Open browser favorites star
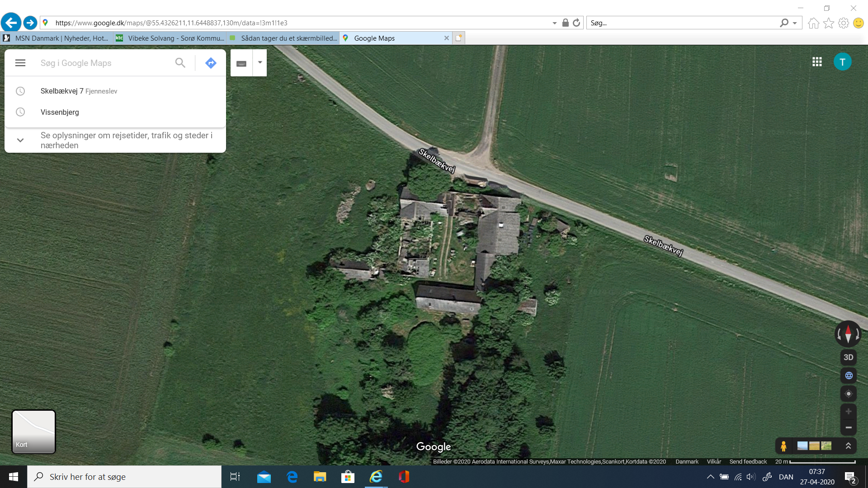The height and width of the screenshot is (488, 868). [x=828, y=23]
